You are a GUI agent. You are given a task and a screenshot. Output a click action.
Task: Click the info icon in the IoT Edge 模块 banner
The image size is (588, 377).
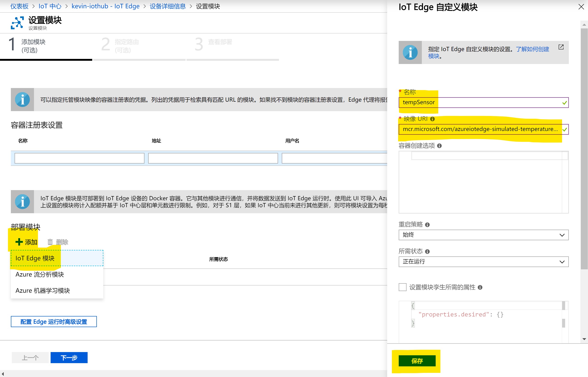22,202
